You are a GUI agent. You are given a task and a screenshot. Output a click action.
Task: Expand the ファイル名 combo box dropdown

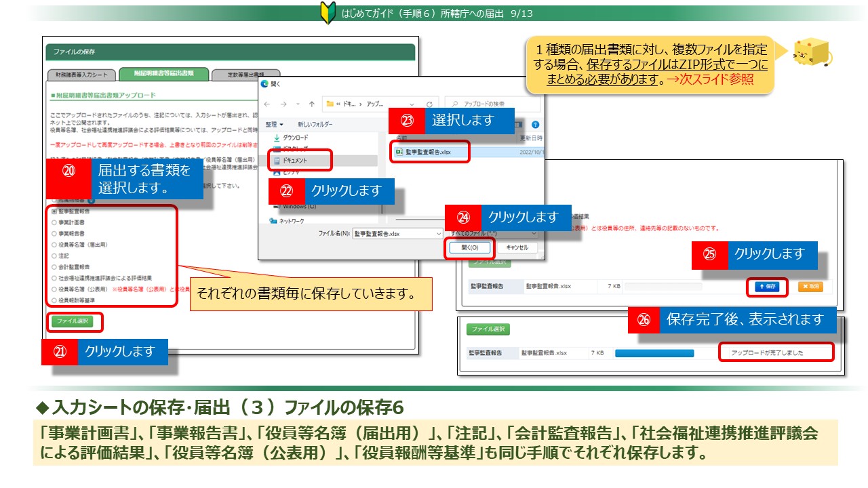438,233
